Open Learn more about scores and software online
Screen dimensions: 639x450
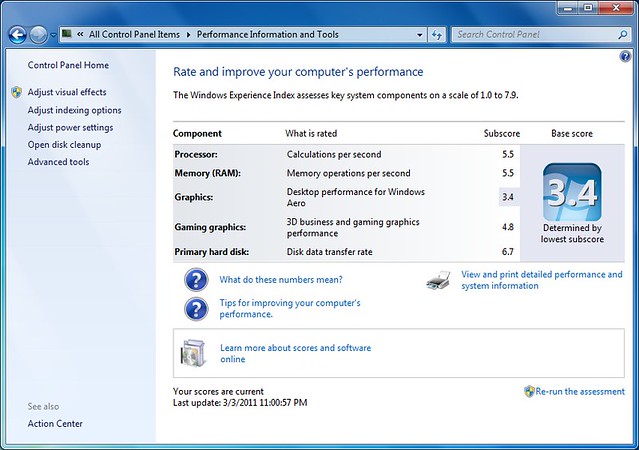295,353
